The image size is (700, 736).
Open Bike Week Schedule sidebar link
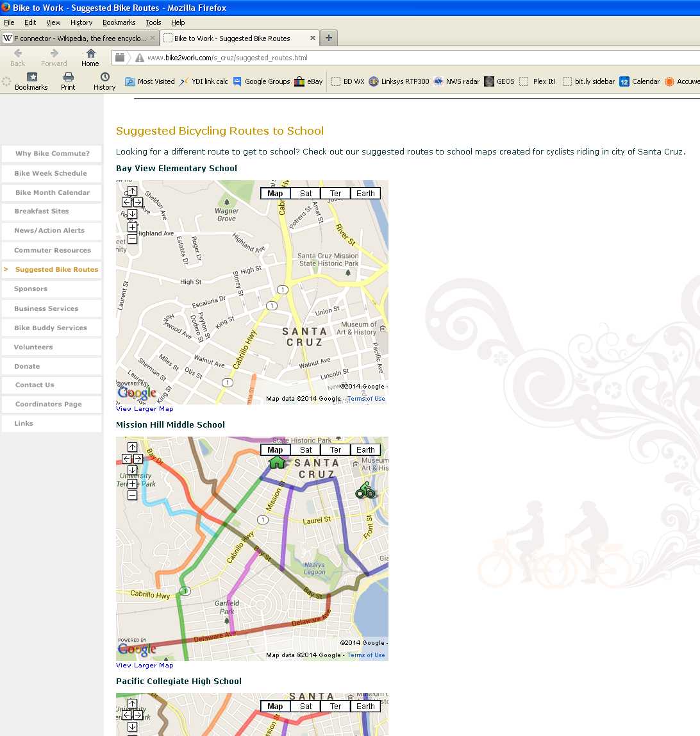click(x=51, y=173)
